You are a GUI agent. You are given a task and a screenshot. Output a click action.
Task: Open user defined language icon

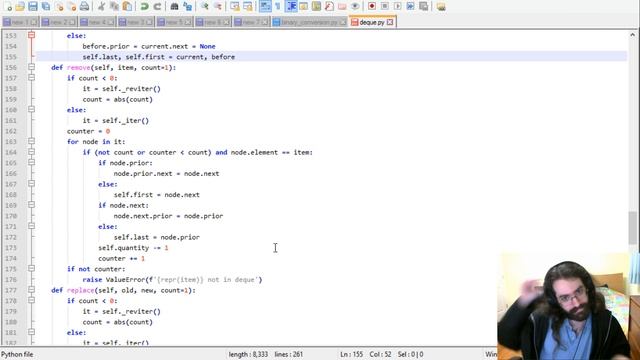pyautogui.click(x=304, y=7)
